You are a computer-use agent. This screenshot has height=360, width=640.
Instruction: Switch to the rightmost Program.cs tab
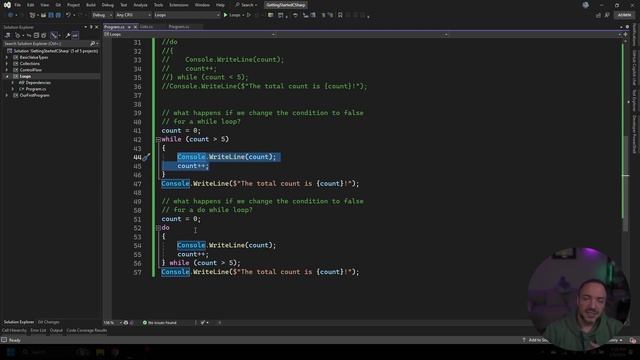coord(179,27)
